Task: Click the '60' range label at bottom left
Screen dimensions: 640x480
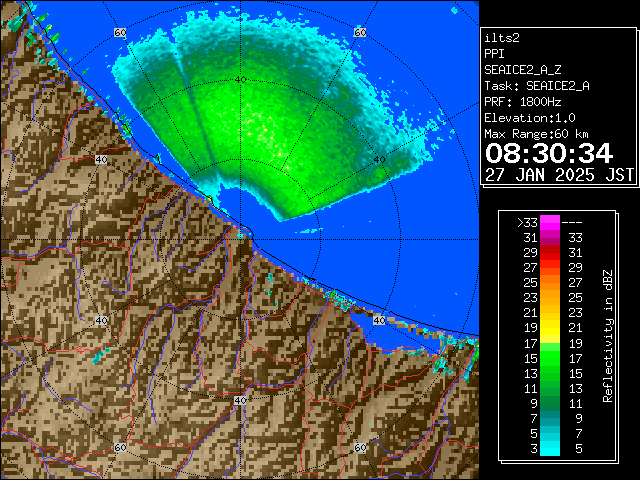Action: pyautogui.click(x=120, y=447)
